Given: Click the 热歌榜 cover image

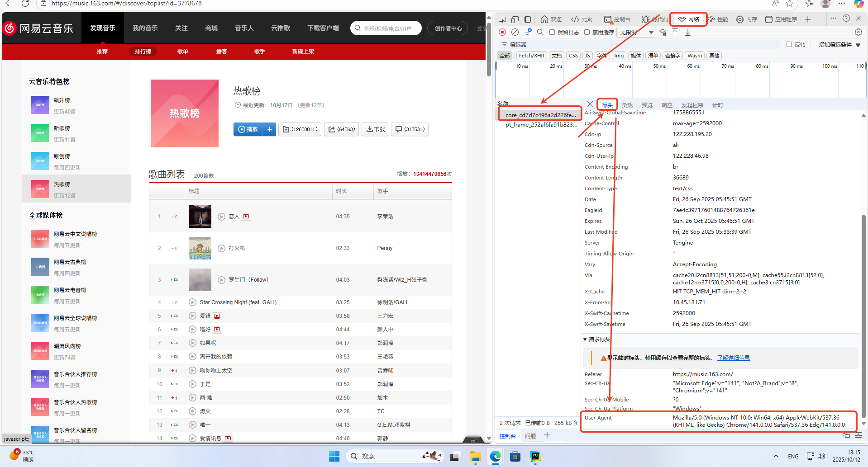Looking at the screenshot, I should (185, 113).
